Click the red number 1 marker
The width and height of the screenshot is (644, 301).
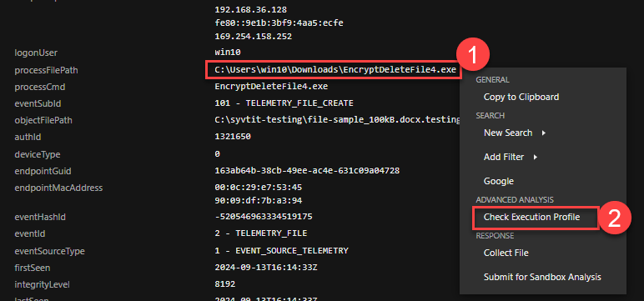click(x=472, y=55)
